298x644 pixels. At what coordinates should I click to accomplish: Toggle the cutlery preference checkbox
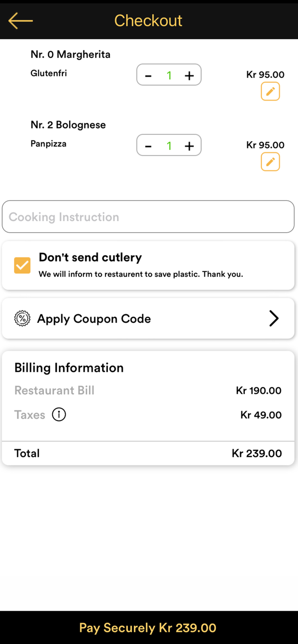pyautogui.click(x=22, y=265)
